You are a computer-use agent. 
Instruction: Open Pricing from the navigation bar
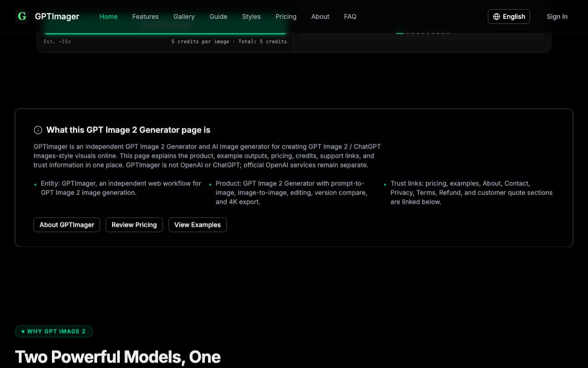point(286,17)
